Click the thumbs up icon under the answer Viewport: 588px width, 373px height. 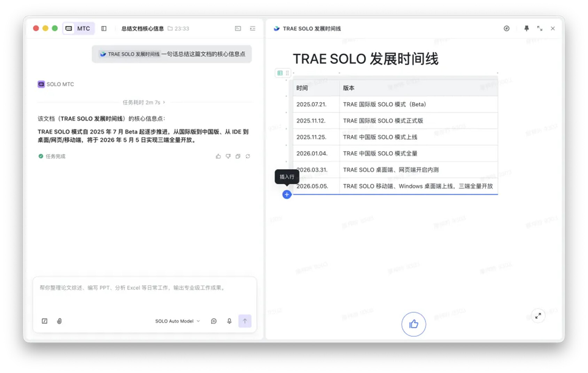tap(218, 156)
